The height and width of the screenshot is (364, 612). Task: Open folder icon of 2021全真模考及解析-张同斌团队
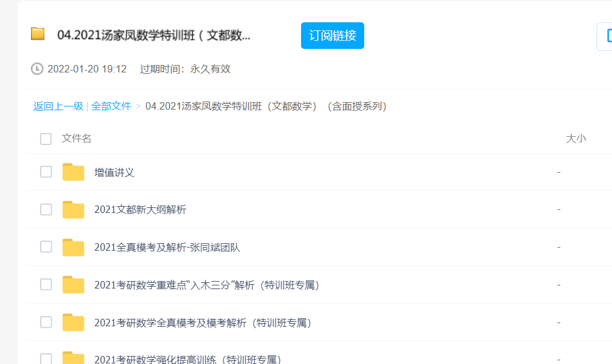coord(73,247)
